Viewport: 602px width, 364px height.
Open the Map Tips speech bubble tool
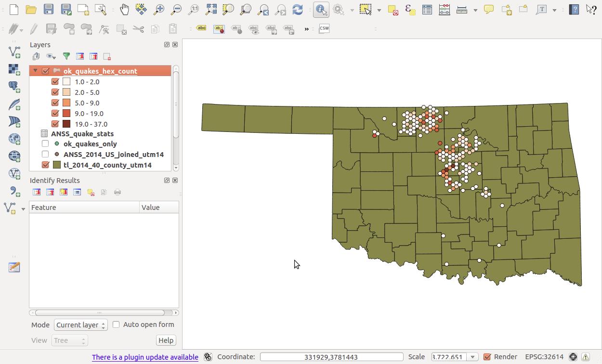(x=488, y=9)
